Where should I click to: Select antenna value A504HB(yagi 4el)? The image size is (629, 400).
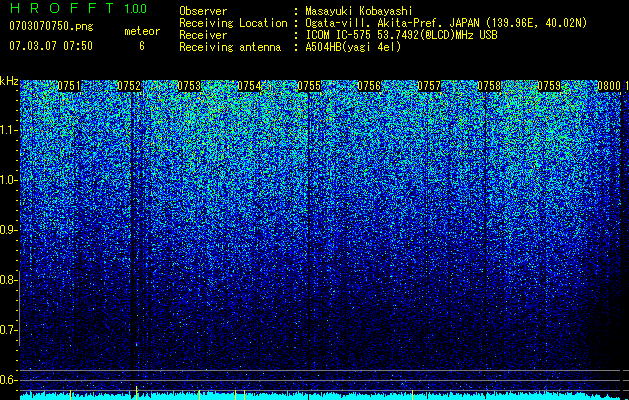pos(353,47)
